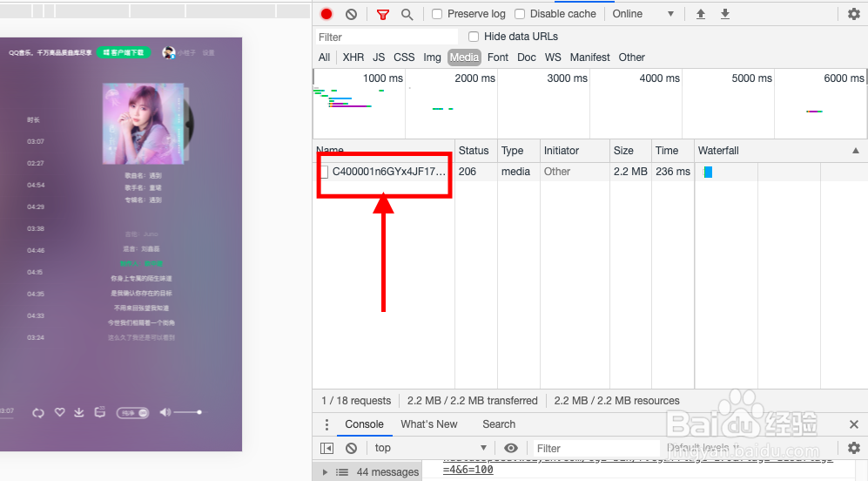The width and height of the screenshot is (868, 481).
Task: Filter requests by XHR
Action: [353, 58]
